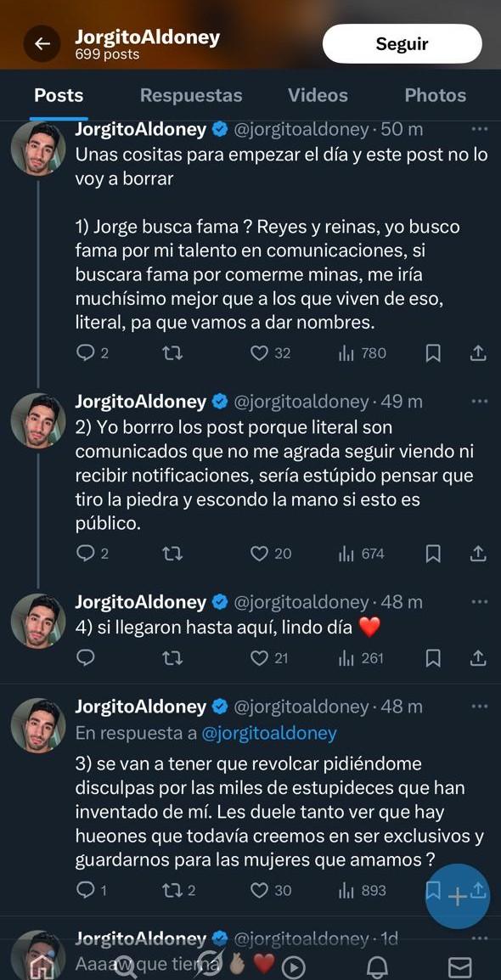The width and height of the screenshot is (501, 980).
Task: Go back with the arrow at top left
Action: [42, 43]
